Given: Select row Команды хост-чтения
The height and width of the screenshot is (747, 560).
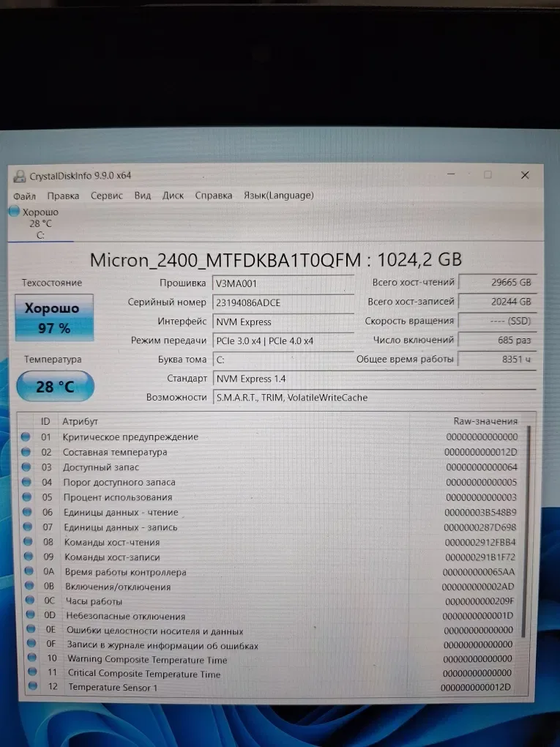Looking at the screenshot, I should coord(270,542).
